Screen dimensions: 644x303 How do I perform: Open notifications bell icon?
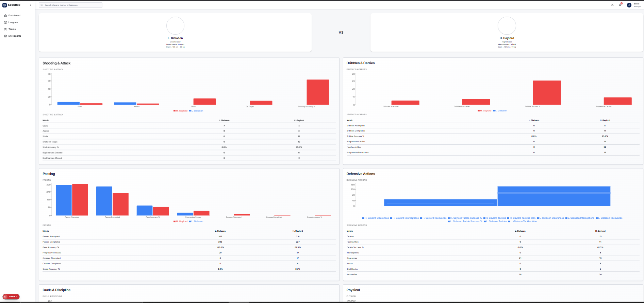(620, 5)
